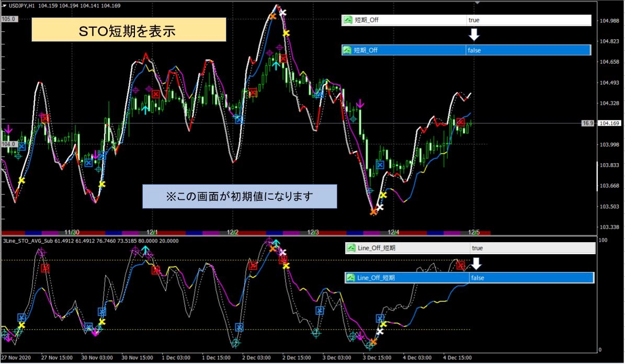Click the 103.998 price scale value
The height and width of the screenshot is (364, 625).
[609, 145]
